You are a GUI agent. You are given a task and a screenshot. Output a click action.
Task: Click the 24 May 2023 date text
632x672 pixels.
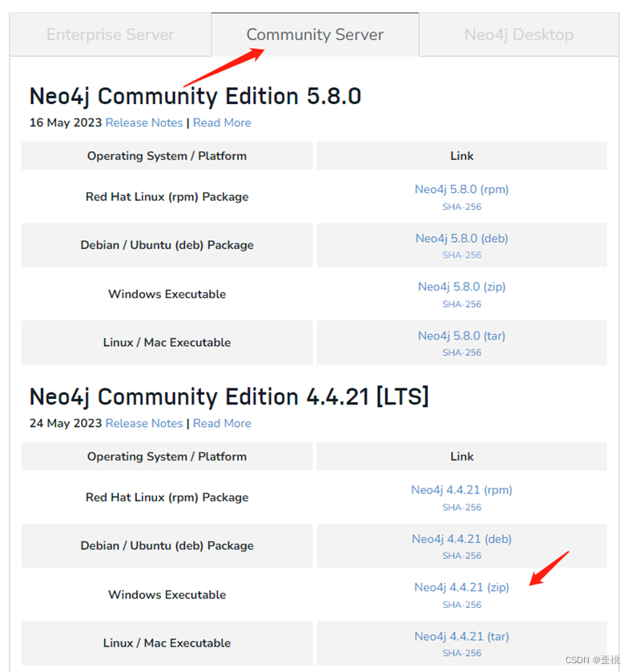66,423
